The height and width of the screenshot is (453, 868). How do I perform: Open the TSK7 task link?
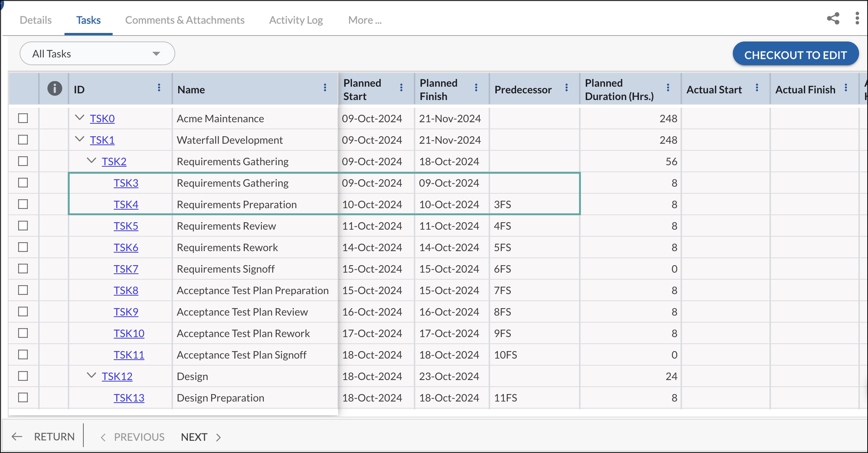pyautogui.click(x=126, y=269)
